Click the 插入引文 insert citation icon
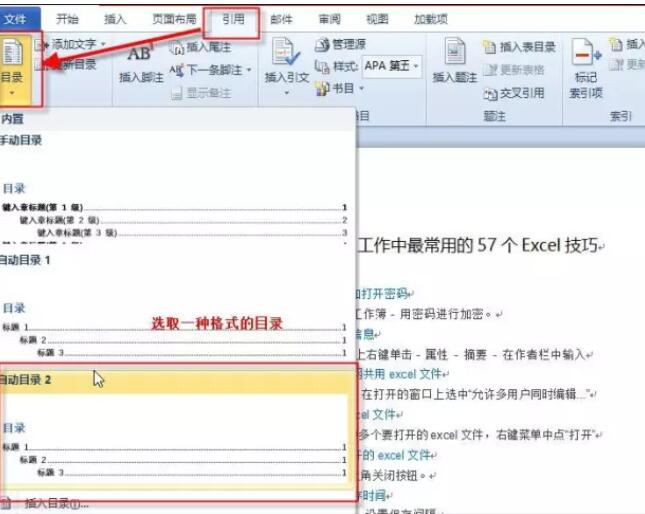 click(286, 52)
